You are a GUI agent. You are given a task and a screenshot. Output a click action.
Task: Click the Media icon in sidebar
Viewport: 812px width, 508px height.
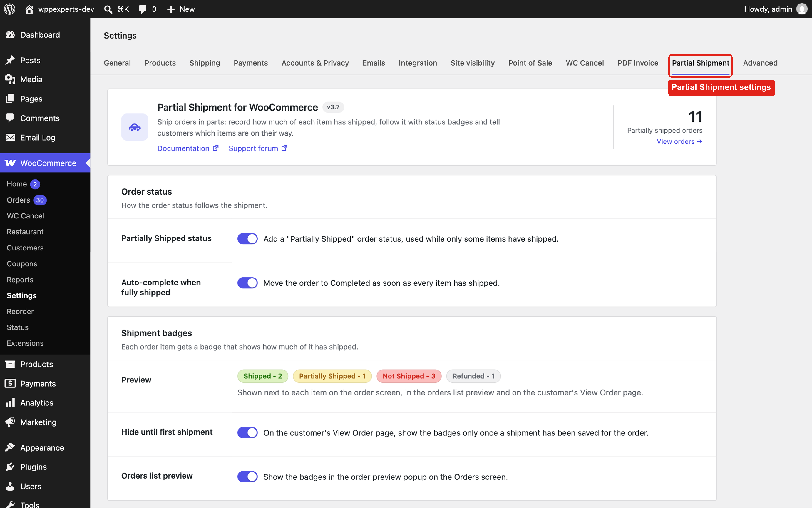click(x=10, y=79)
